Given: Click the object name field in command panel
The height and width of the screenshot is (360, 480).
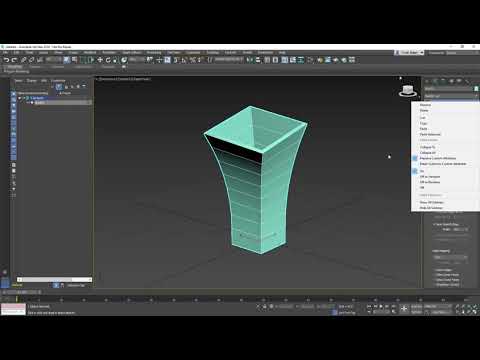Looking at the screenshot, I should pyautogui.click(x=448, y=89).
